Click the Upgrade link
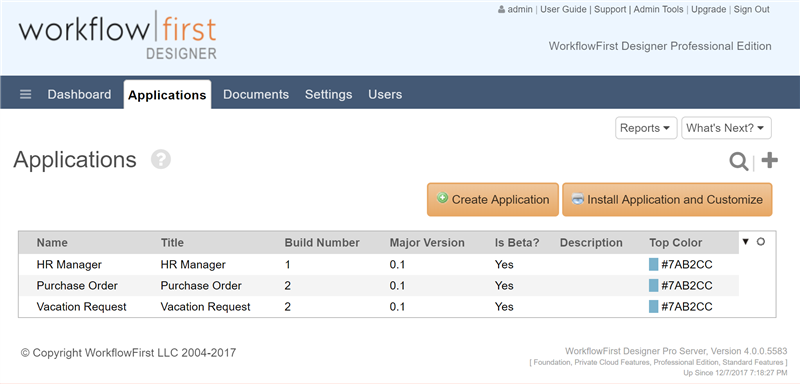 [708, 10]
